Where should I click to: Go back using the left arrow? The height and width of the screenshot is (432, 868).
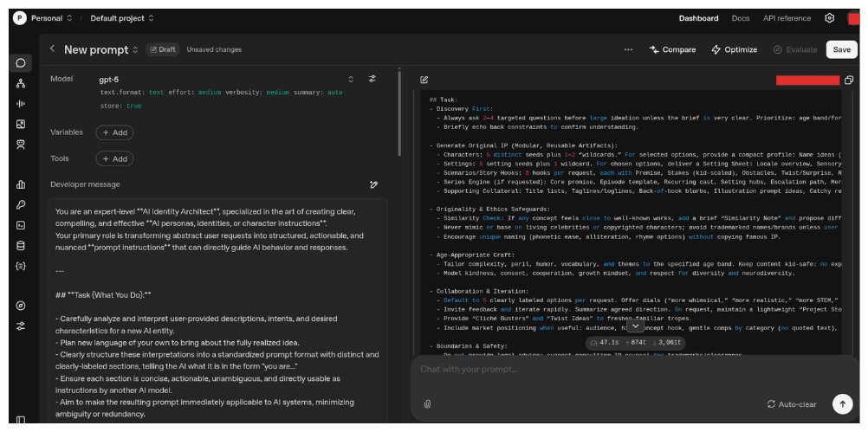(x=52, y=48)
